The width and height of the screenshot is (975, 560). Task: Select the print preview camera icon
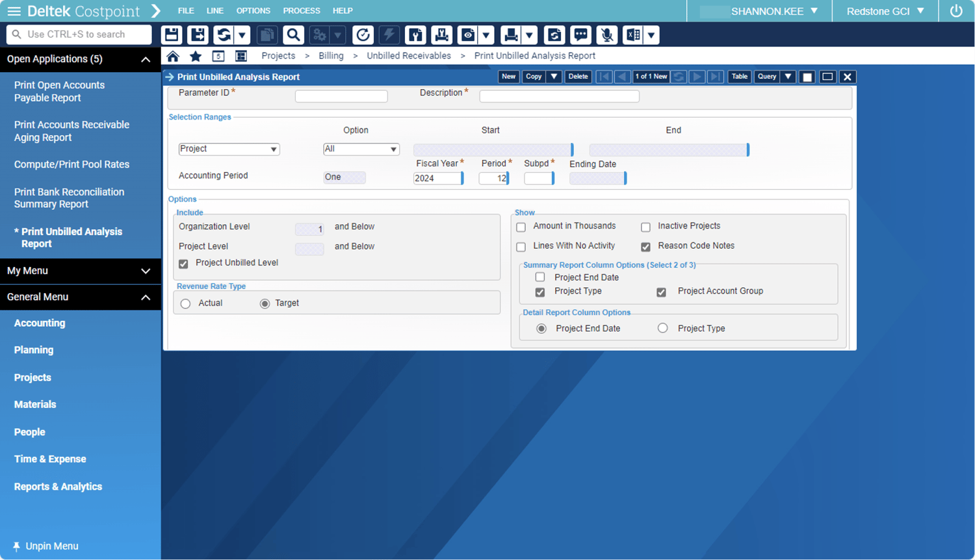[467, 34]
